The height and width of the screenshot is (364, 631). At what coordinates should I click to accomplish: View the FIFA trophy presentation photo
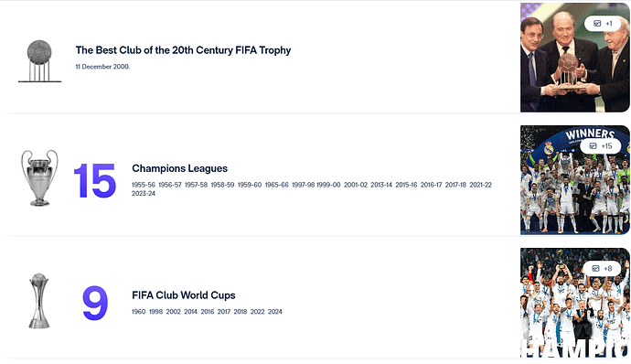tap(574, 58)
